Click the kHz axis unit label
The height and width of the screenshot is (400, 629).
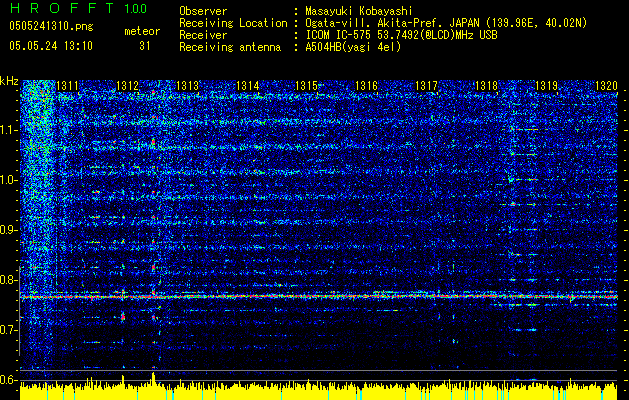[x=9, y=81]
